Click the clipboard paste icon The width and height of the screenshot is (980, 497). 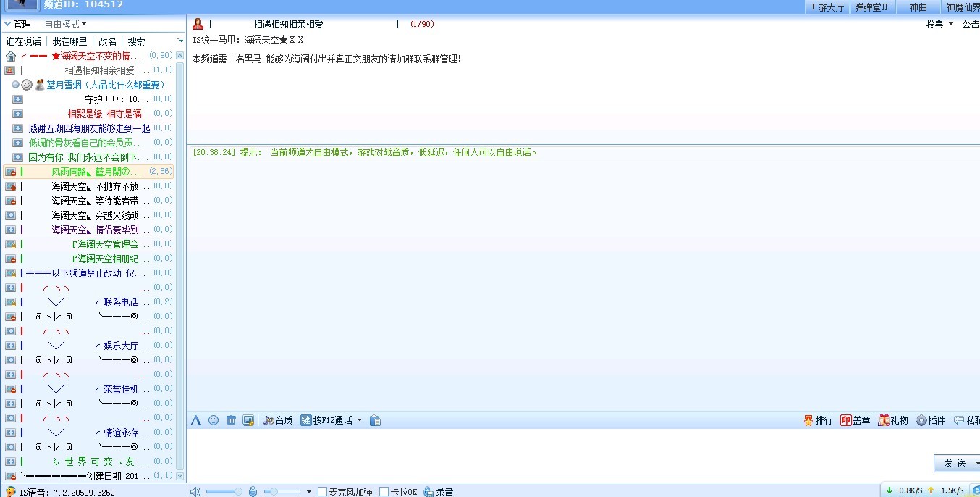coord(375,420)
